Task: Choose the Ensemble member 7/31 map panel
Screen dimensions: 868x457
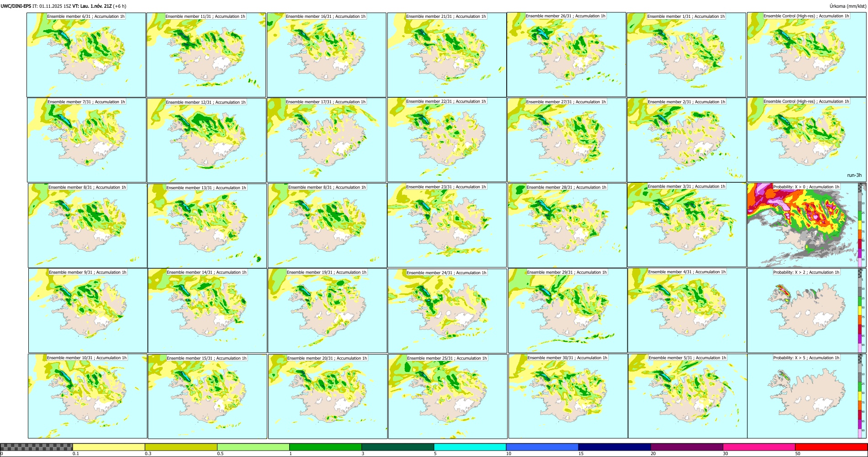Action: point(87,140)
